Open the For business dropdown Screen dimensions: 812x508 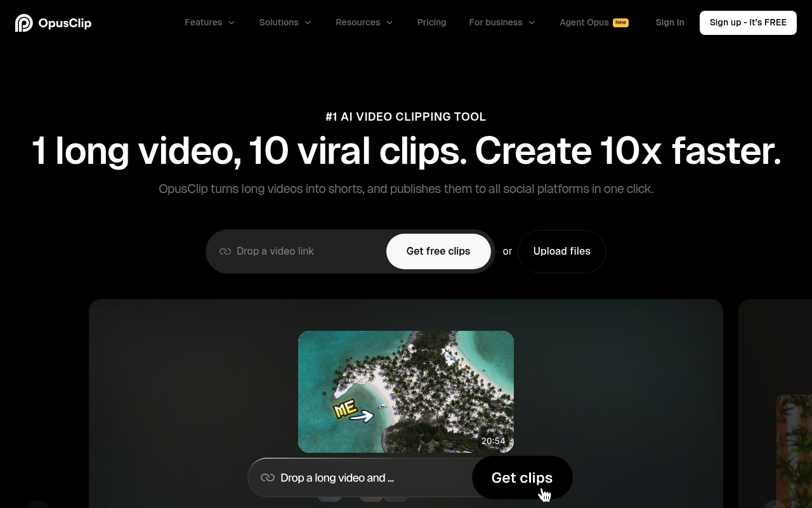pyautogui.click(x=502, y=22)
